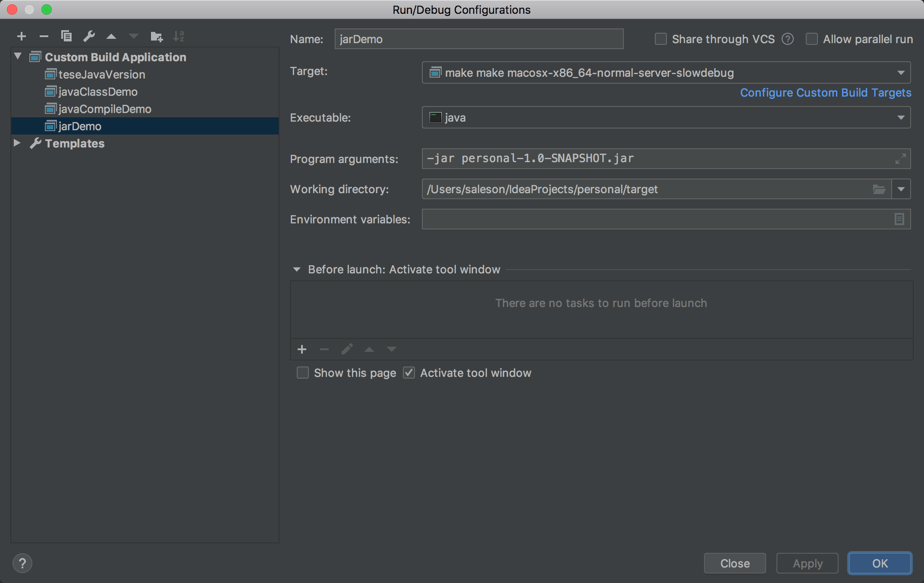The height and width of the screenshot is (583, 924).
Task: Remove the selected configuration using minus icon
Action: (44, 36)
